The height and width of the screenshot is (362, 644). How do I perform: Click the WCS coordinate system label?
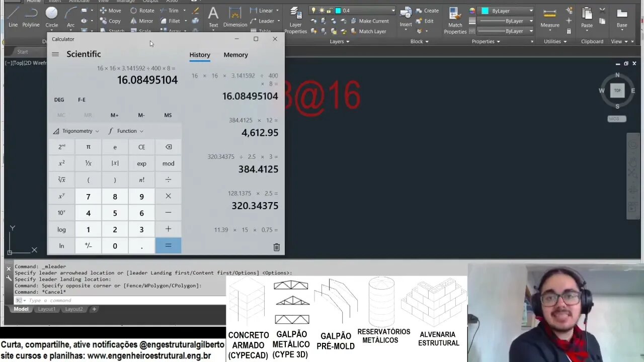click(x=617, y=119)
